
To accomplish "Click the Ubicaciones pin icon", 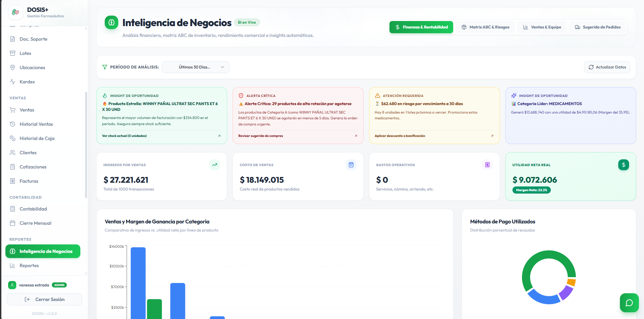I will click(x=13, y=67).
